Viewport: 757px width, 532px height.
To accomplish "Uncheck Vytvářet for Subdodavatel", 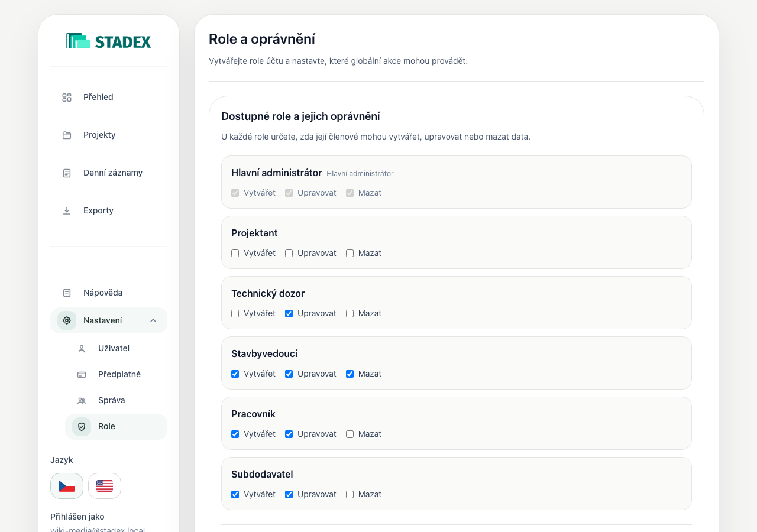I will 235,494.
